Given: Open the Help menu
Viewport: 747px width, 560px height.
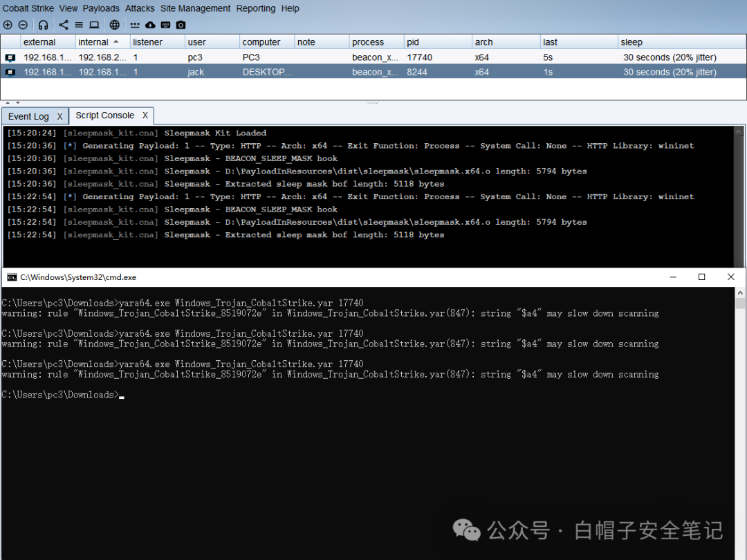Looking at the screenshot, I should [290, 8].
